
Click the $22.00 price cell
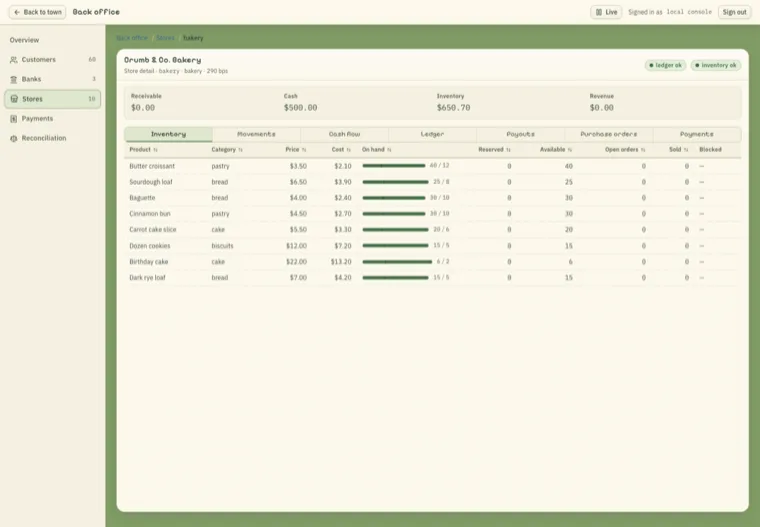(x=296, y=262)
